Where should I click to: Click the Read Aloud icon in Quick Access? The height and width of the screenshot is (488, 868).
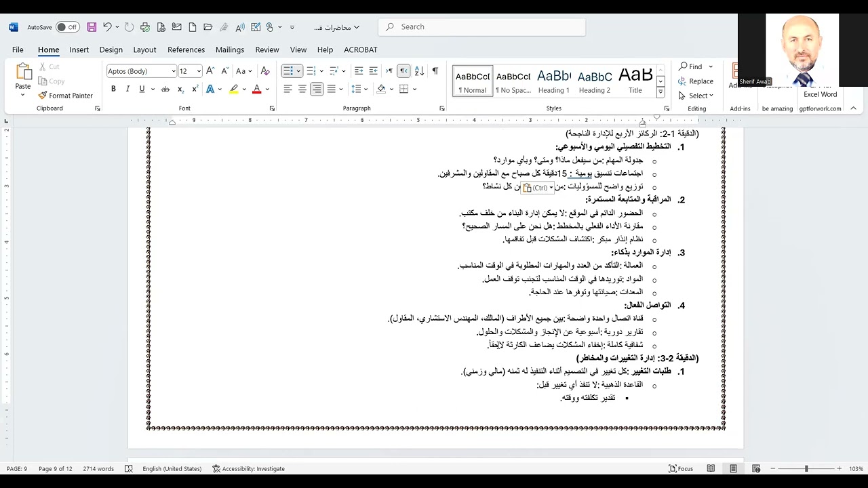pos(240,27)
